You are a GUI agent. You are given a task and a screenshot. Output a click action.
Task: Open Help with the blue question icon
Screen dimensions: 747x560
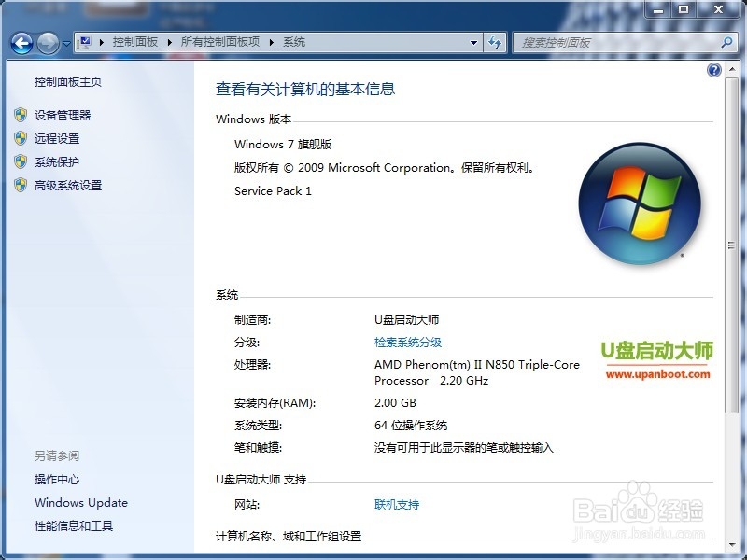(x=713, y=71)
